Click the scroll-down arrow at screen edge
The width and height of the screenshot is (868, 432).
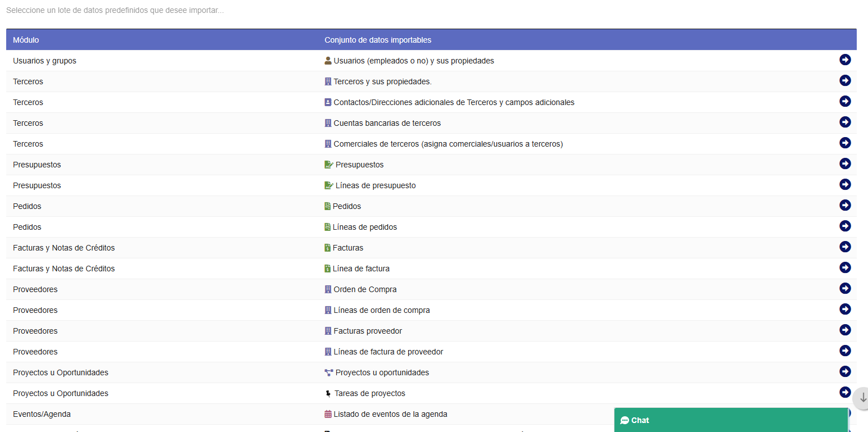[861, 398]
